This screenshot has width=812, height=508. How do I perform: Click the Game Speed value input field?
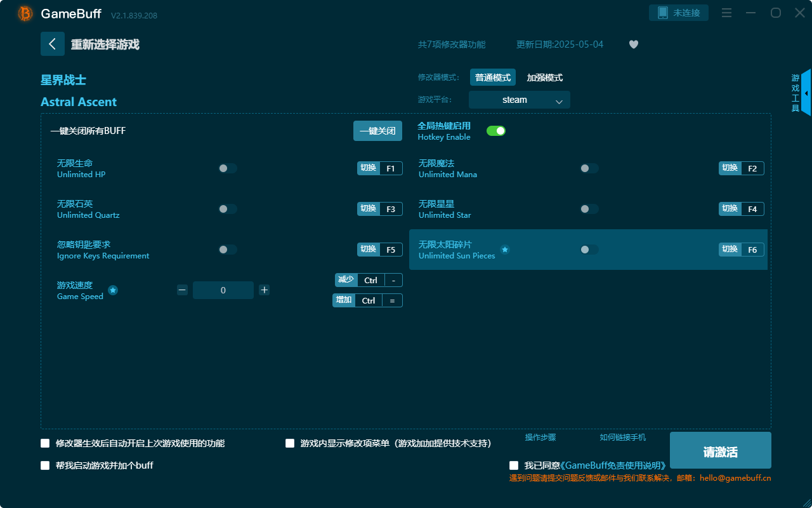pyautogui.click(x=223, y=290)
